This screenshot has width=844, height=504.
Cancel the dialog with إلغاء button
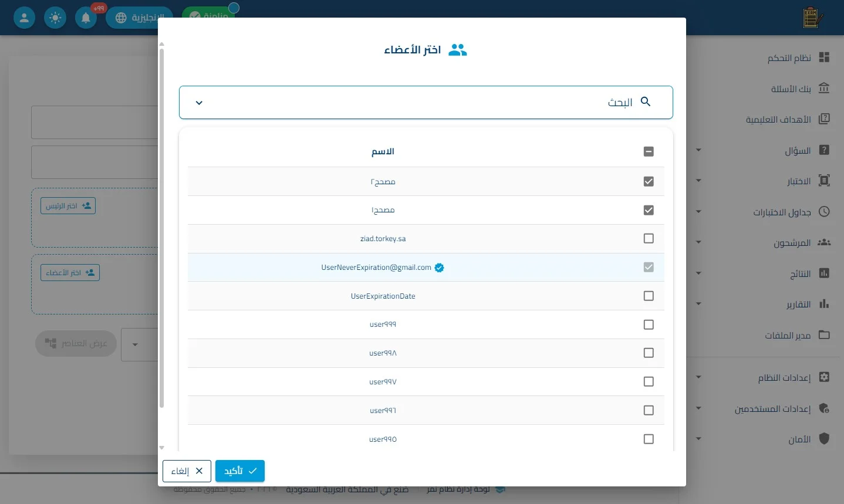tap(187, 471)
